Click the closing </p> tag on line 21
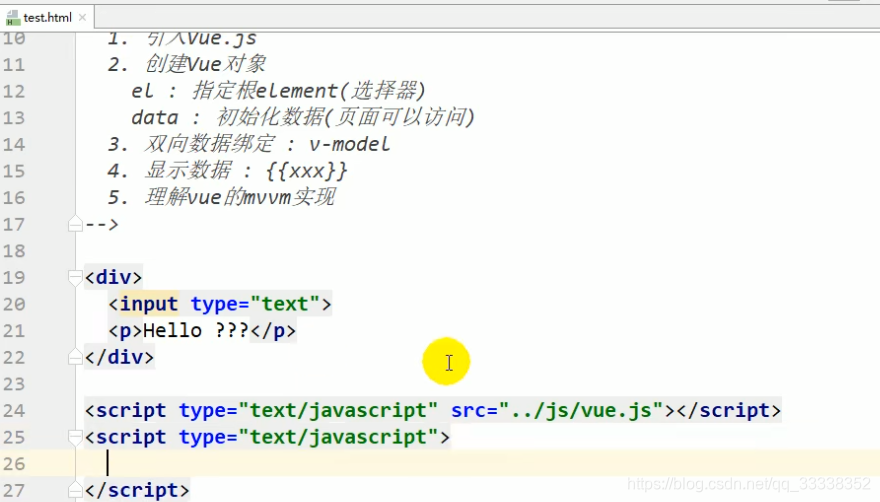The image size is (880, 502). (x=273, y=331)
